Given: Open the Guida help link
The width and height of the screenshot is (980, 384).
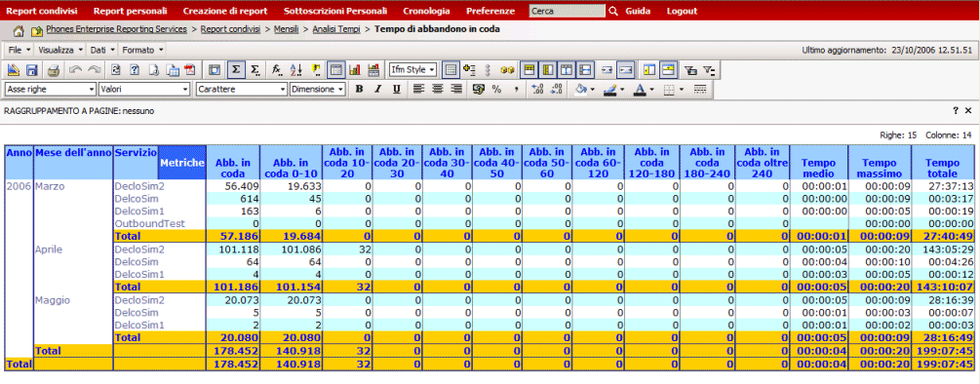Looking at the screenshot, I should [638, 12].
